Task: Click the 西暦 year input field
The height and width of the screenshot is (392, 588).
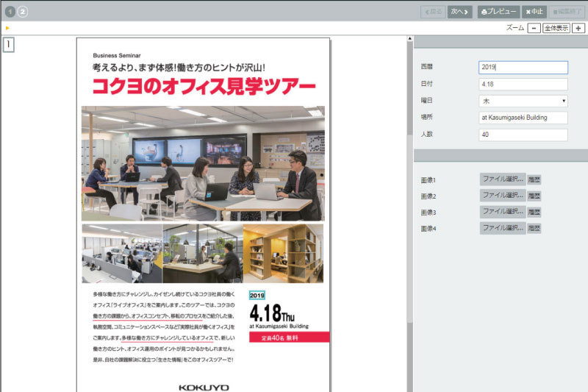Action: [x=523, y=67]
